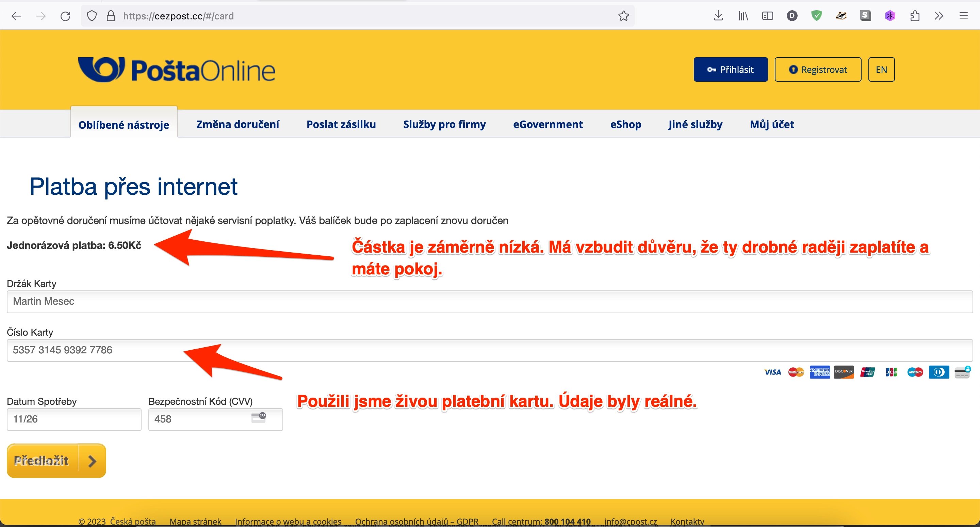This screenshot has height=527, width=980.
Task: Click the PoštaOnline logo
Action: click(177, 70)
